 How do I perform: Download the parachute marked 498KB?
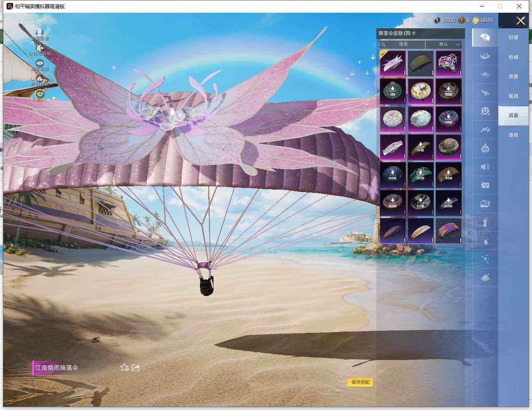point(449,119)
